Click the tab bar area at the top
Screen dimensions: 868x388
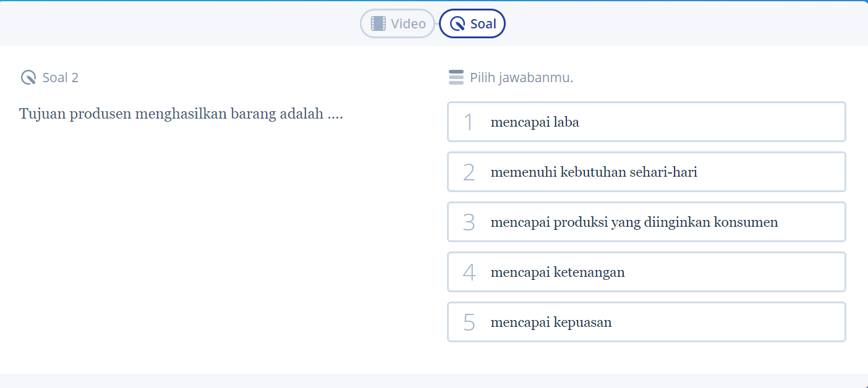(x=434, y=23)
